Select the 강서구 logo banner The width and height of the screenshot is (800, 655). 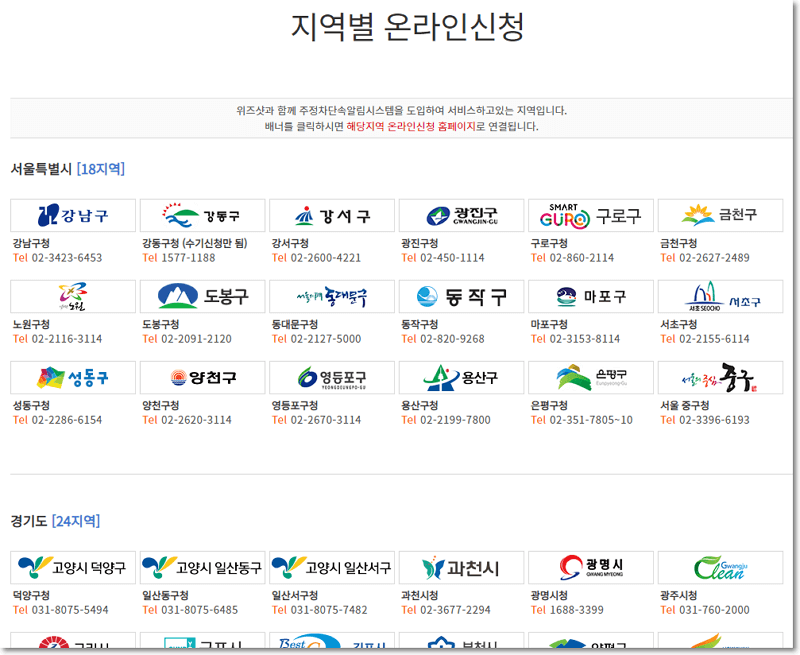(x=332, y=216)
